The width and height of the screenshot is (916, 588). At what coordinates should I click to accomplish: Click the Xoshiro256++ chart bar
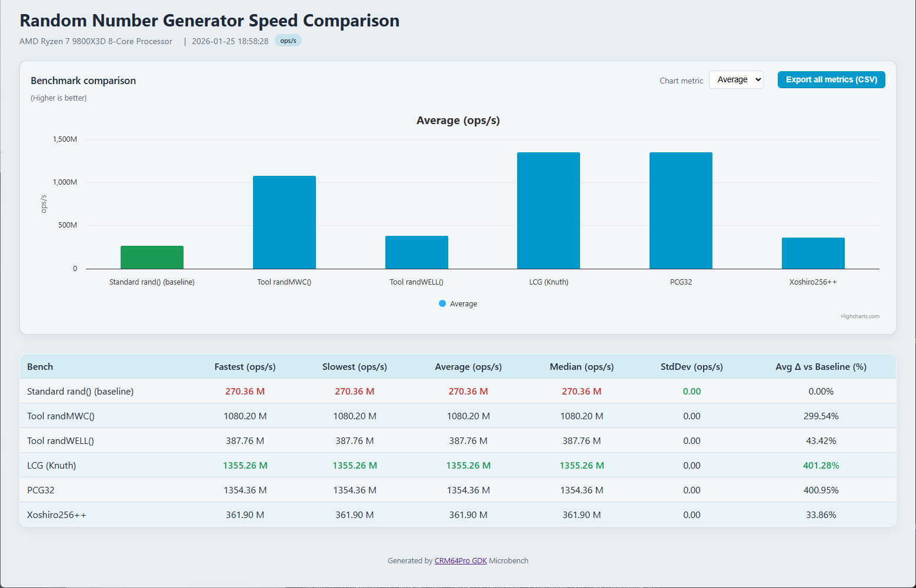[x=812, y=253]
